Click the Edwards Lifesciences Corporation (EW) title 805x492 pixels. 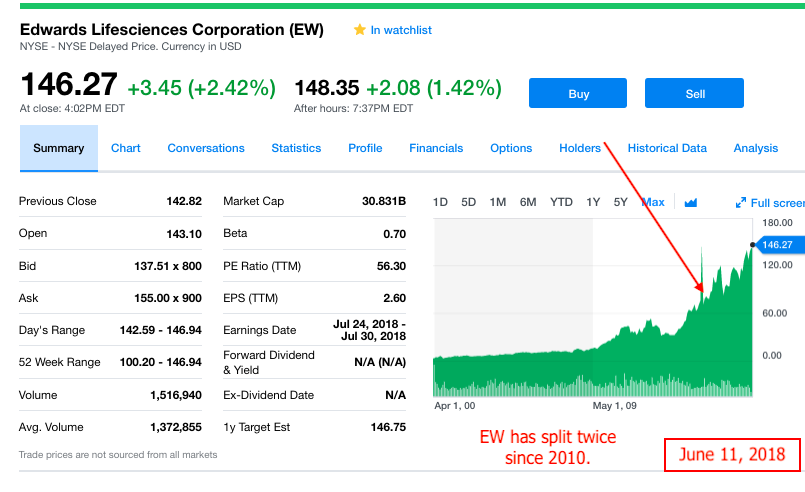click(172, 30)
